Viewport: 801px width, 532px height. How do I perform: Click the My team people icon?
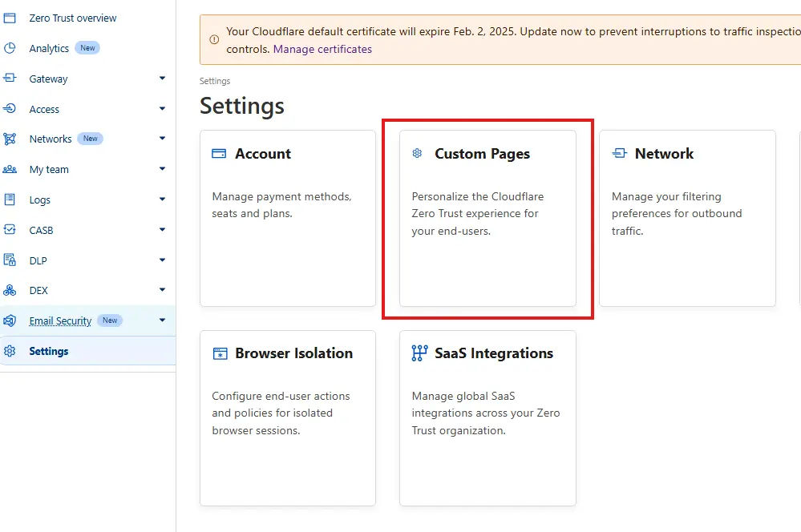tap(10, 169)
